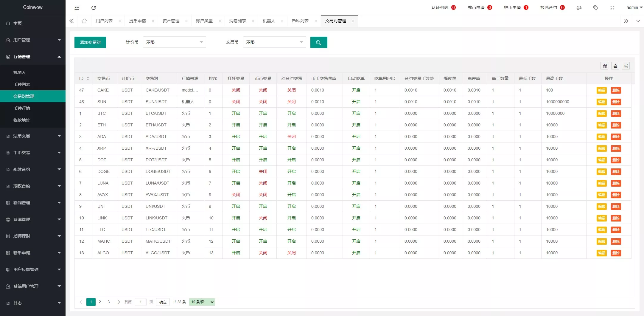Open the column filter grid icon

(x=604, y=66)
